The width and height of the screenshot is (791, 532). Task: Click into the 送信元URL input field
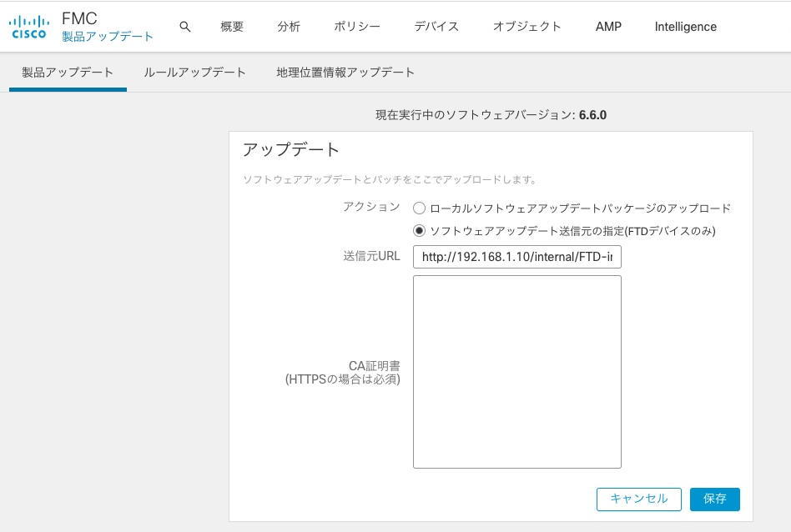[x=516, y=257]
